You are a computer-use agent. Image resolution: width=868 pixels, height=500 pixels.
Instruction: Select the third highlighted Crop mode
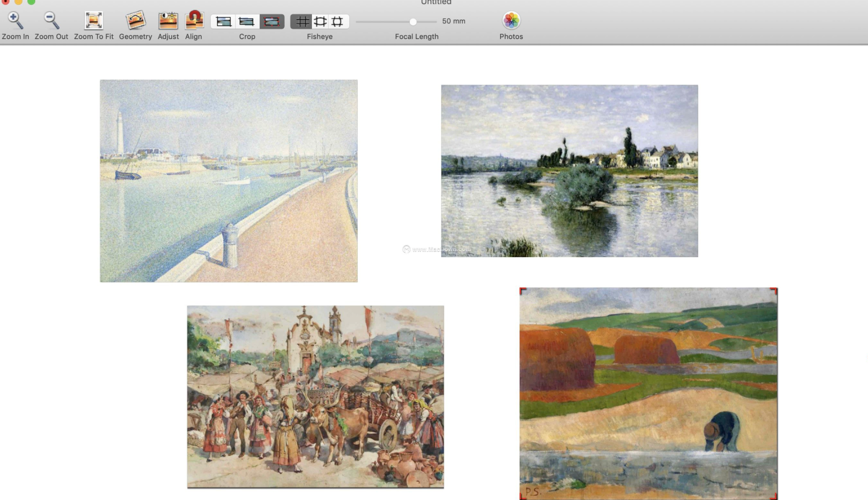[271, 22]
